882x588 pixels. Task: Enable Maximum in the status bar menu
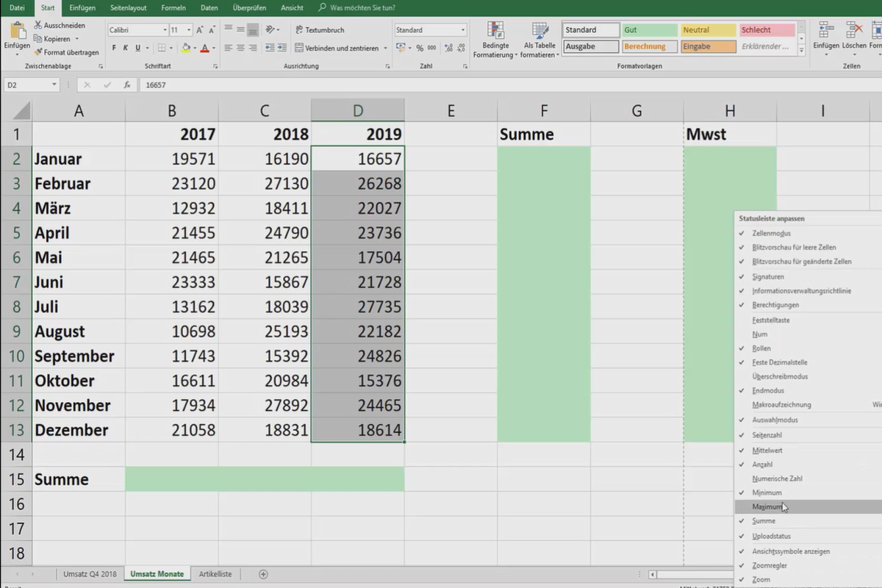coord(768,506)
